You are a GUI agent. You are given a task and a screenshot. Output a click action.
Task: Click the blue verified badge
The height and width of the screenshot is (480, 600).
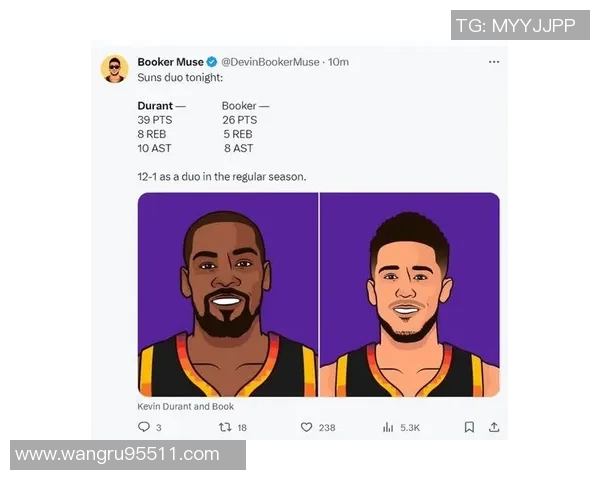pyautogui.click(x=212, y=62)
